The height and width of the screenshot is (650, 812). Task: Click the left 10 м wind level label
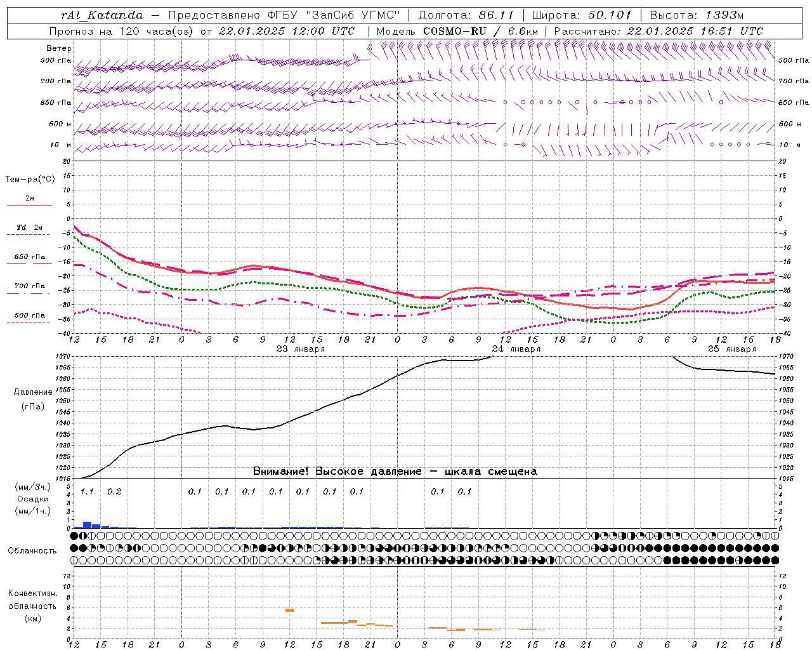(x=61, y=145)
